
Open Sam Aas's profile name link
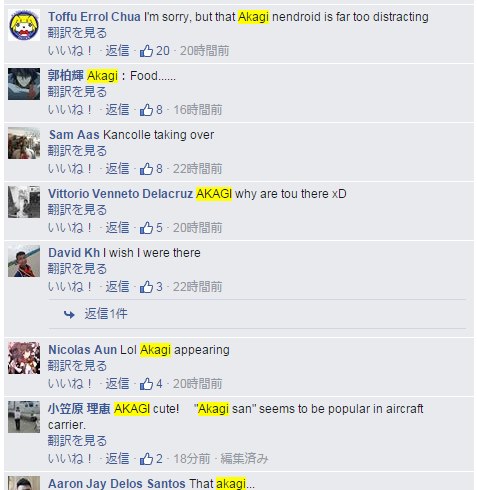(x=74, y=135)
